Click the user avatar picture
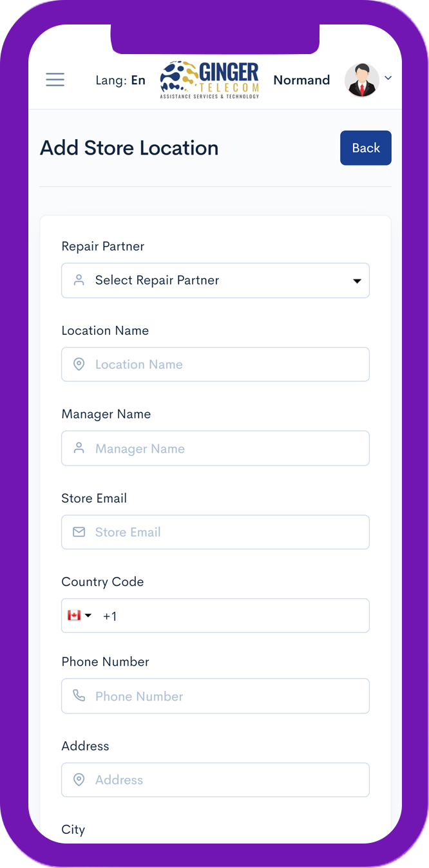Viewport: 429px width, 868px height. point(362,80)
